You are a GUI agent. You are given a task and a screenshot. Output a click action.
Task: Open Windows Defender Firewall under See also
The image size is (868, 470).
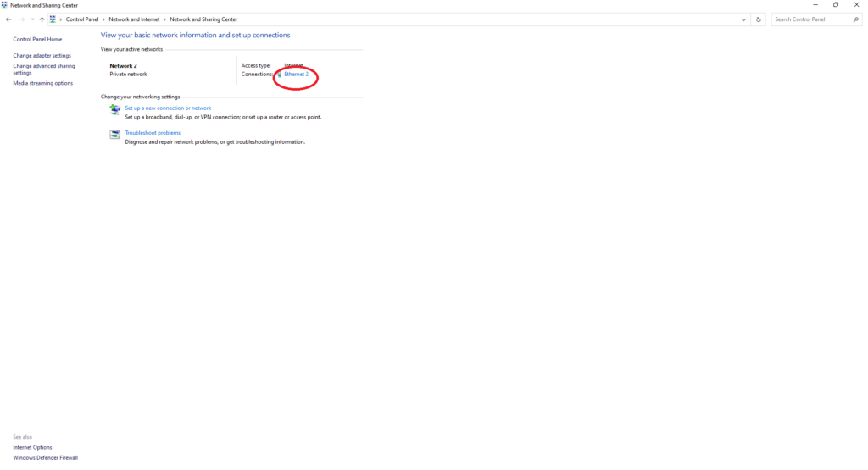(45, 457)
